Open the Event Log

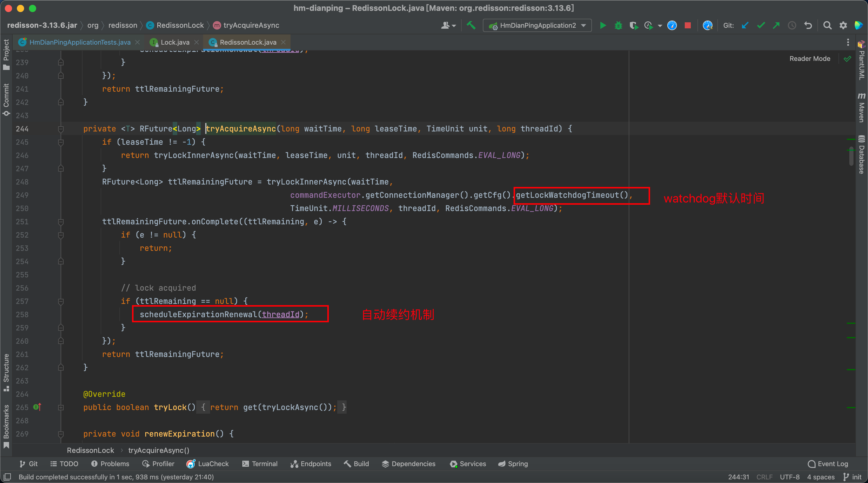(828, 464)
